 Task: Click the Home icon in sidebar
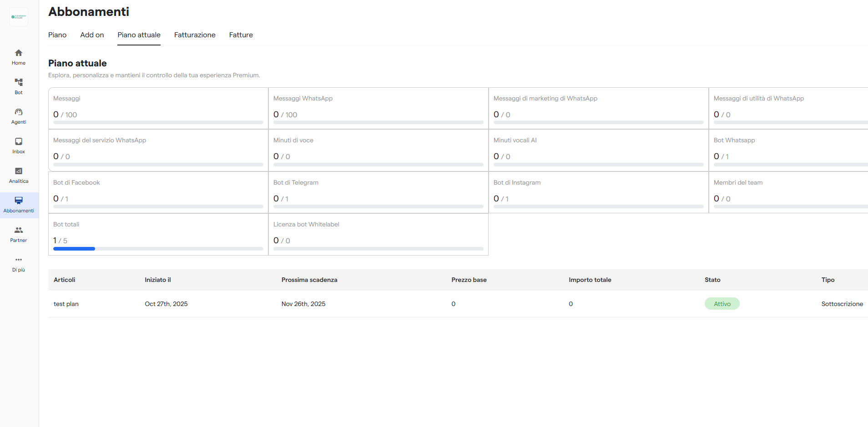[x=19, y=53]
